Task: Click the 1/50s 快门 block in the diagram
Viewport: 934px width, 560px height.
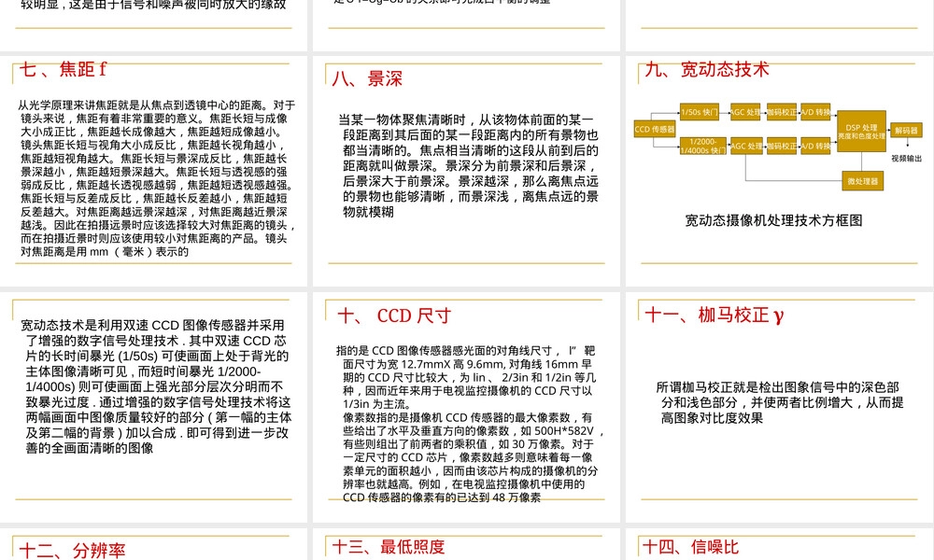Action: pos(700,112)
